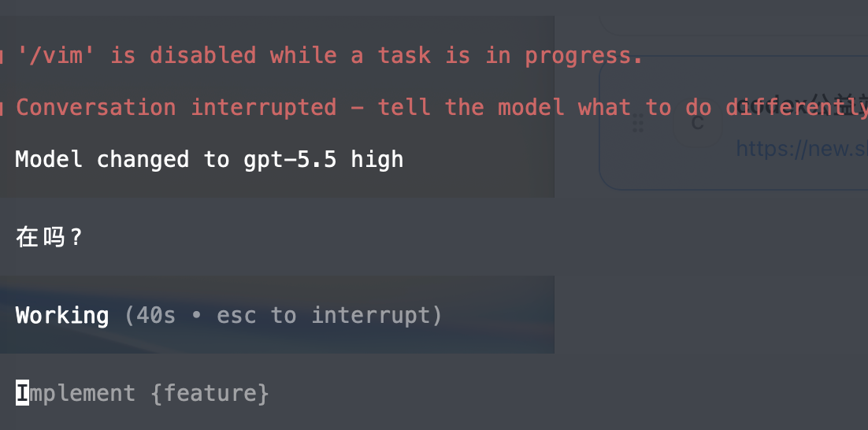The height and width of the screenshot is (430, 868).
Task: Click the red marker beside "Conversation interrupted"
Action: (x=2, y=108)
